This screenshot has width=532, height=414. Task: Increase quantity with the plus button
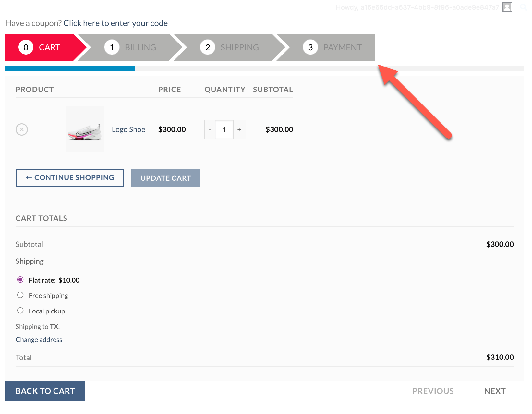click(239, 129)
